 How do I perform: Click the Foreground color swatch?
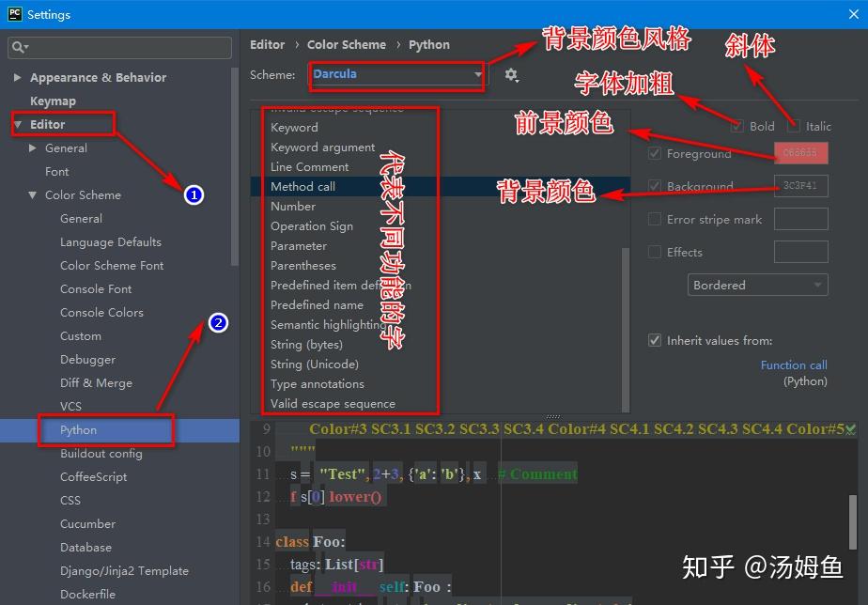[800, 153]
